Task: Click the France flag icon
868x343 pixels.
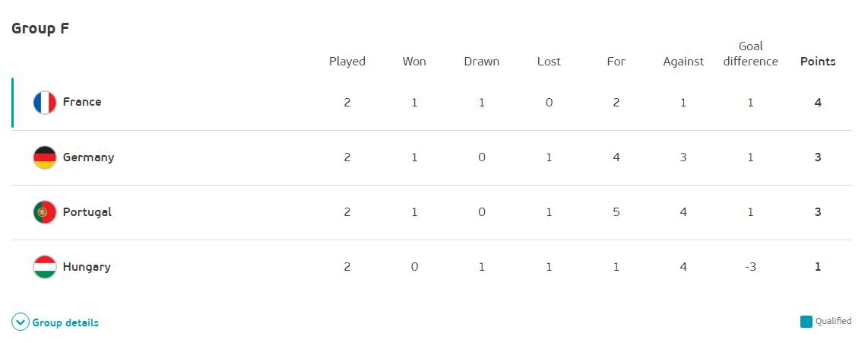Action: (45, 103)
